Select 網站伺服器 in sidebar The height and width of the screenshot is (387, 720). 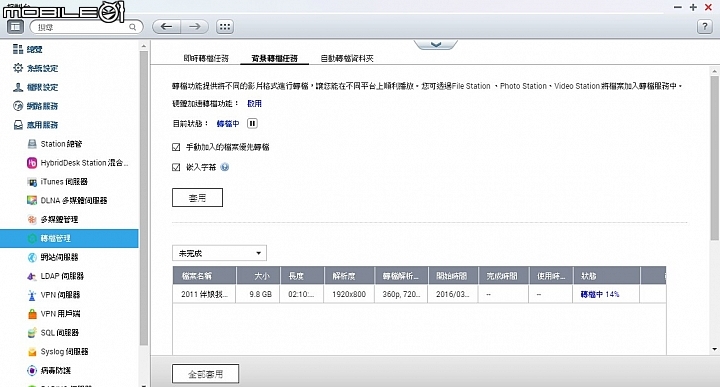pyautogui.click(x=53, y=257)
